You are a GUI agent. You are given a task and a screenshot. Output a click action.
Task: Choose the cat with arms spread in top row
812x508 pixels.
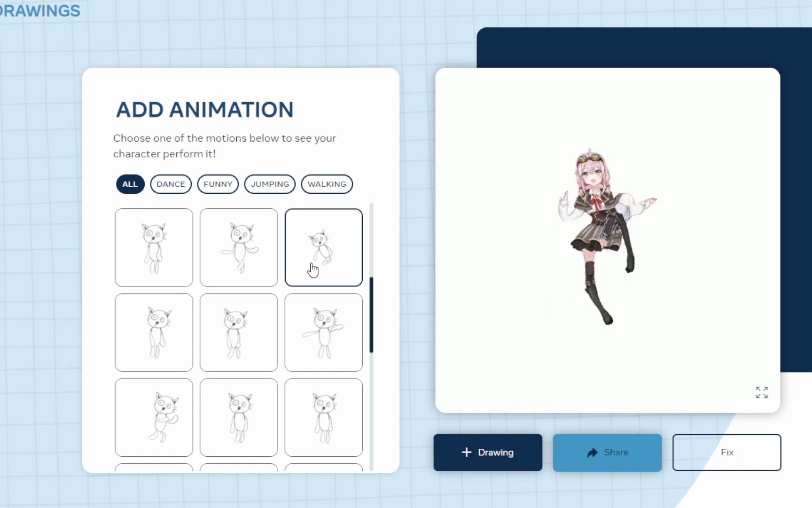(239, 247)
